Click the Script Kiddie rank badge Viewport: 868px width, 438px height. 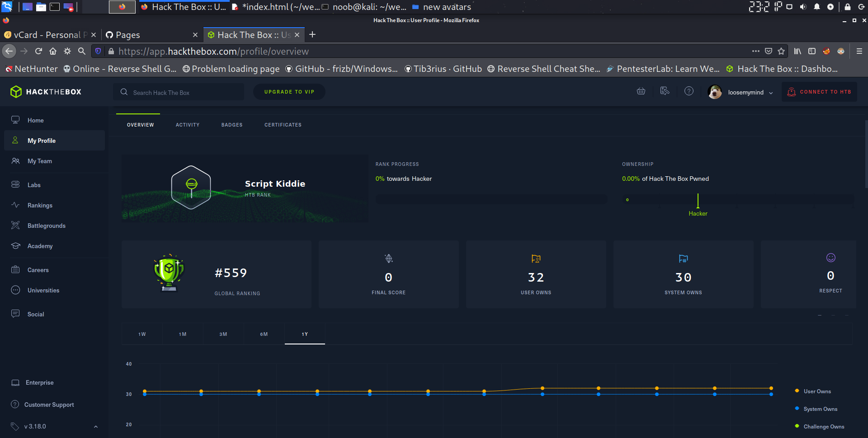(191, 187)
